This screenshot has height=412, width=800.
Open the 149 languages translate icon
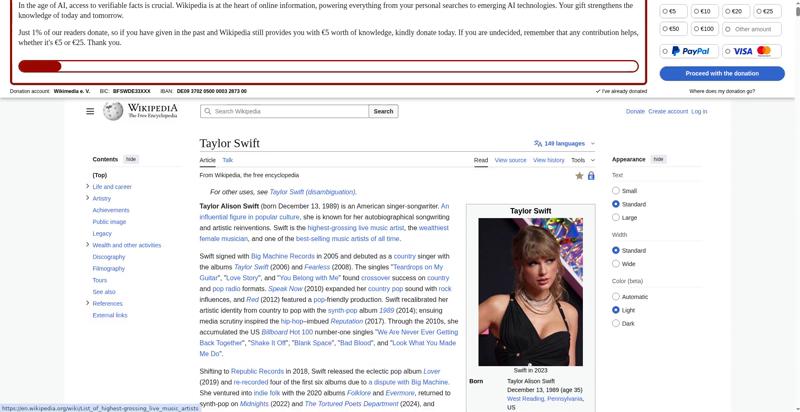538,144
